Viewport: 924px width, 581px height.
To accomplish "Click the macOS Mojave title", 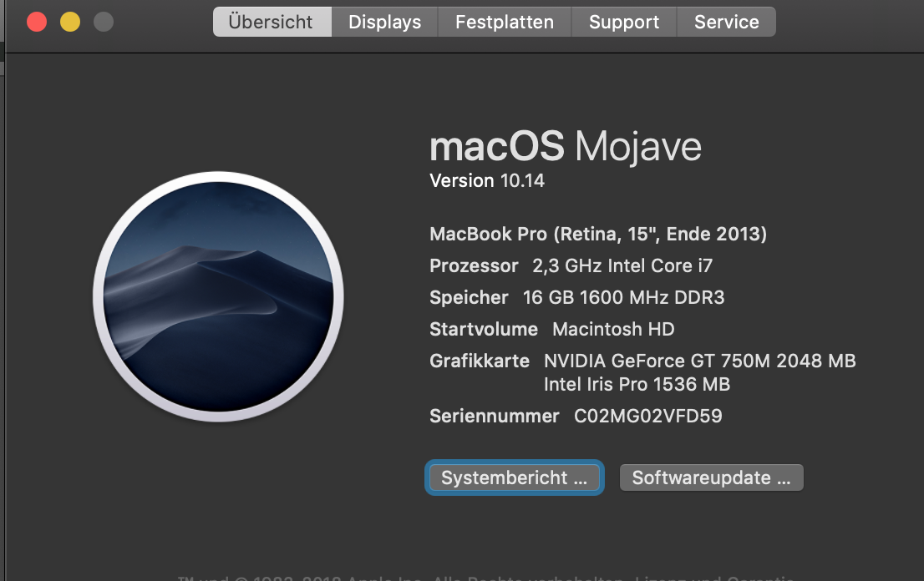I will 566,147.
